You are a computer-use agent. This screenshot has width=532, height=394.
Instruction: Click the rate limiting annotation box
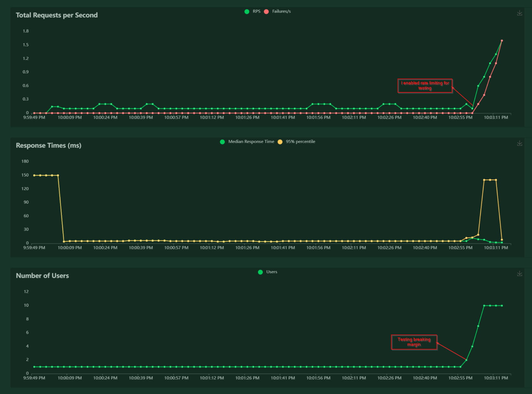425,86
